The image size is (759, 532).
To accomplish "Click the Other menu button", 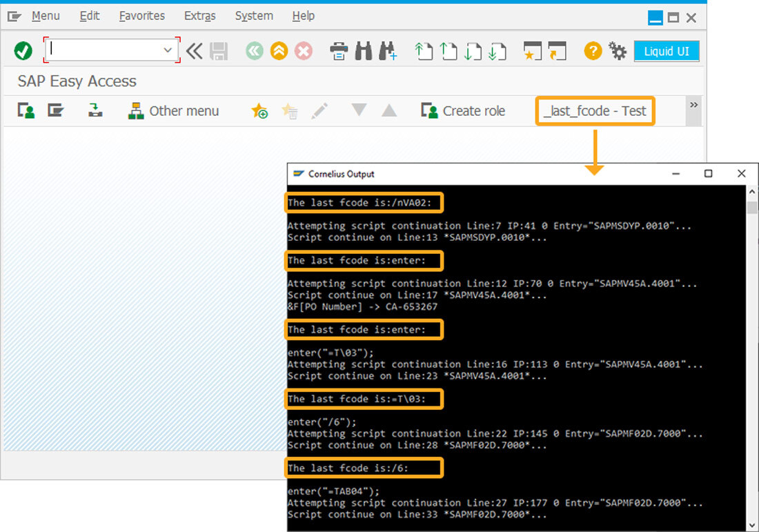I will tap(173, 111).
